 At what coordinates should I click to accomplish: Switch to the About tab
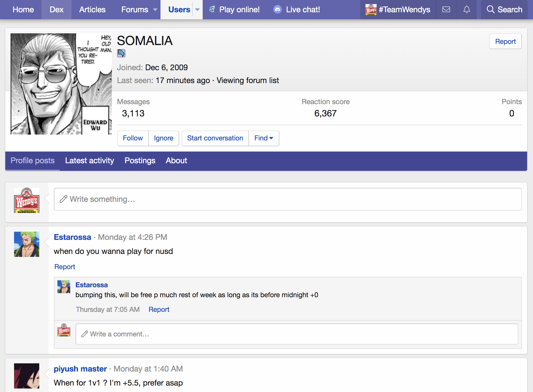(176, 161)
